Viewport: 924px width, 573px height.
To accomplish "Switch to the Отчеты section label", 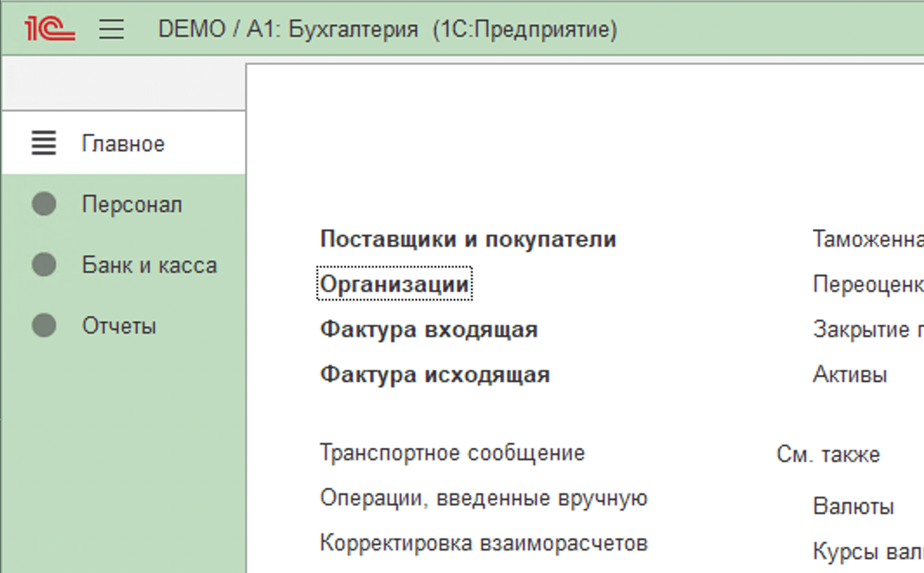I will coord(119,326).
